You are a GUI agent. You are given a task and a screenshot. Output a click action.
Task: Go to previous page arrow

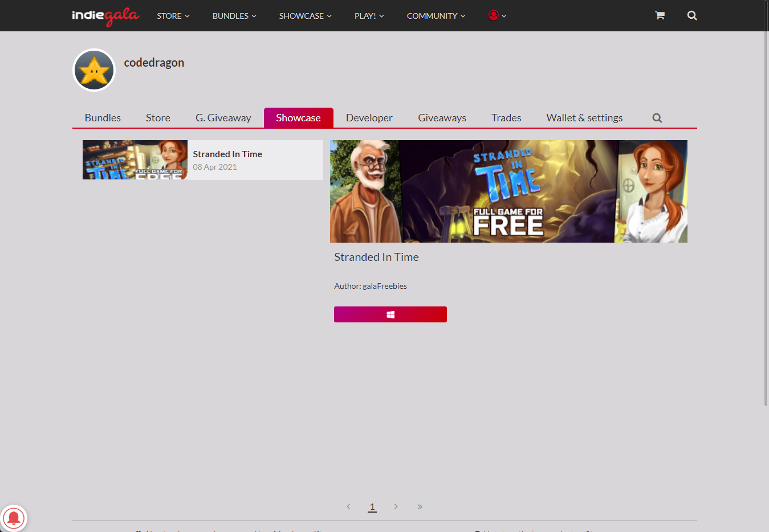pyautogui.click(x=348, y=506)
